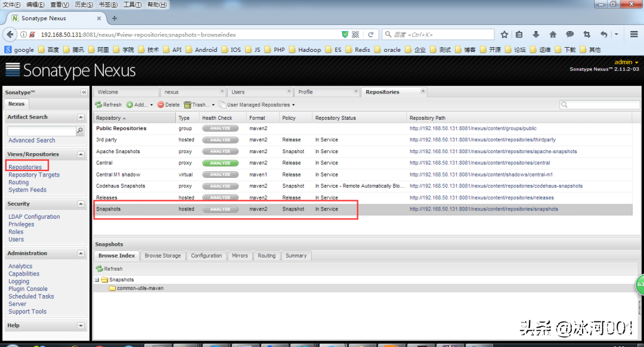Collapse the Security section
The height and width of the screenshot is (347, 644).
tap(81, 204)
